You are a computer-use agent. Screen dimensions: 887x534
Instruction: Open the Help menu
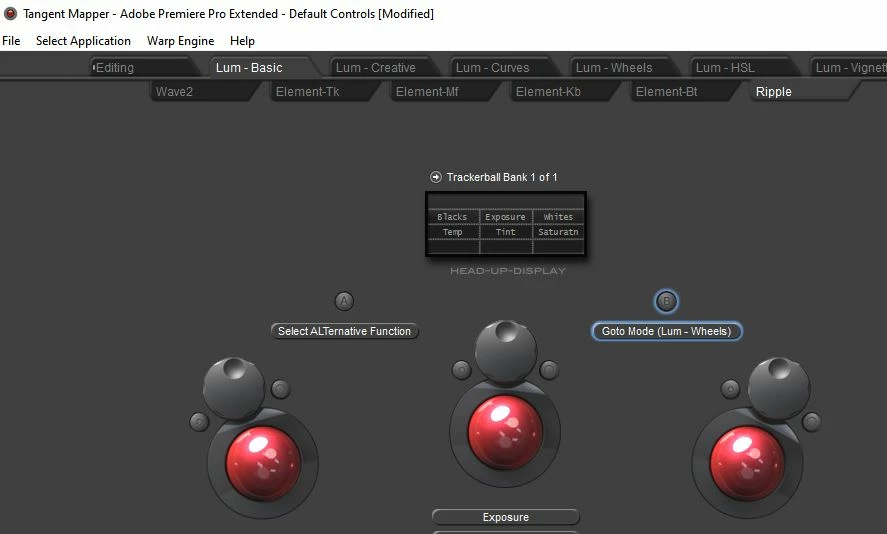[x=242, y=41]
